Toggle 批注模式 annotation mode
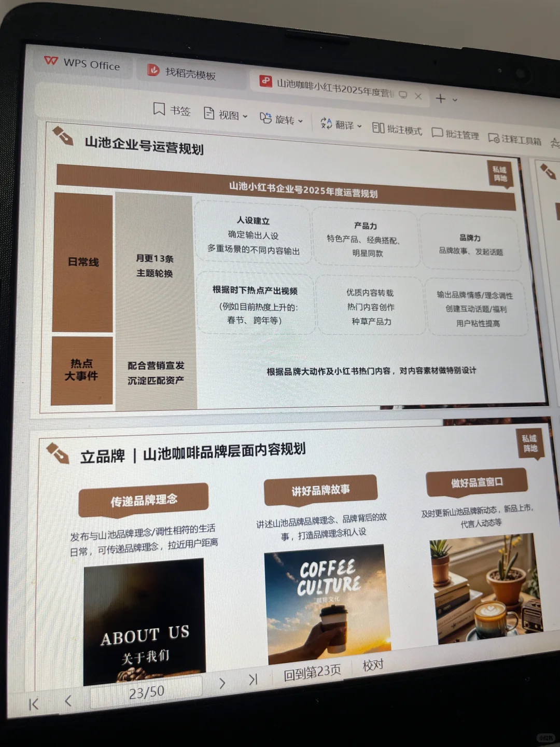Viewport: 560px width, 747px height. tap(397, 130)
